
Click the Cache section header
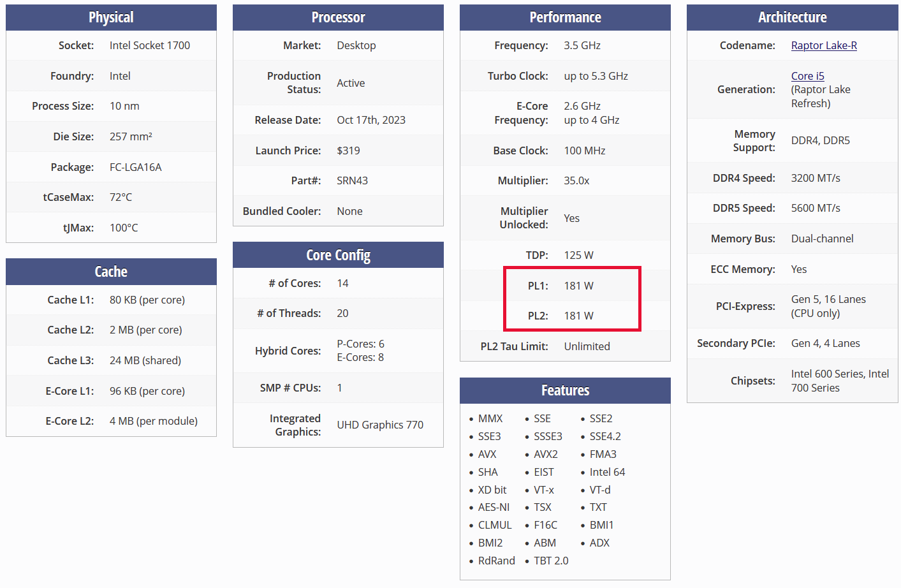(x=111, y=272)
